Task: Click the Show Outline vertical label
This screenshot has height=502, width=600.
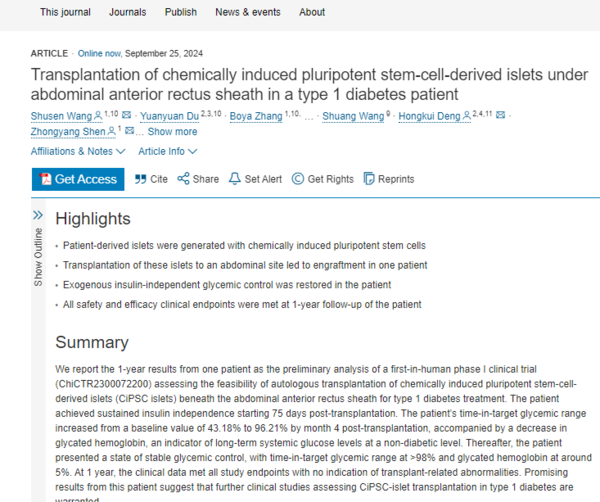Action: tap(38, 262)
